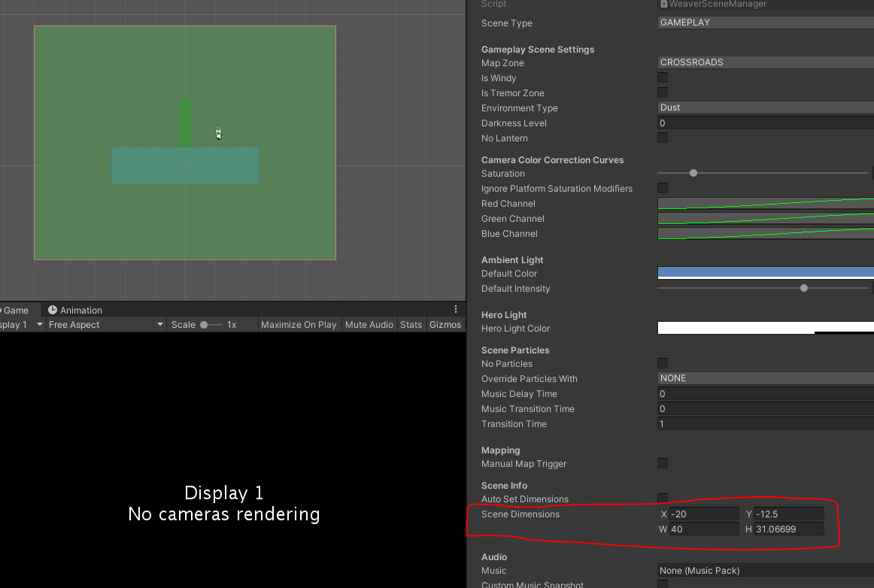Open the Free Aspect dropdown
The height and width of the screenshot is (588, 874).
[x=105, y=324]
